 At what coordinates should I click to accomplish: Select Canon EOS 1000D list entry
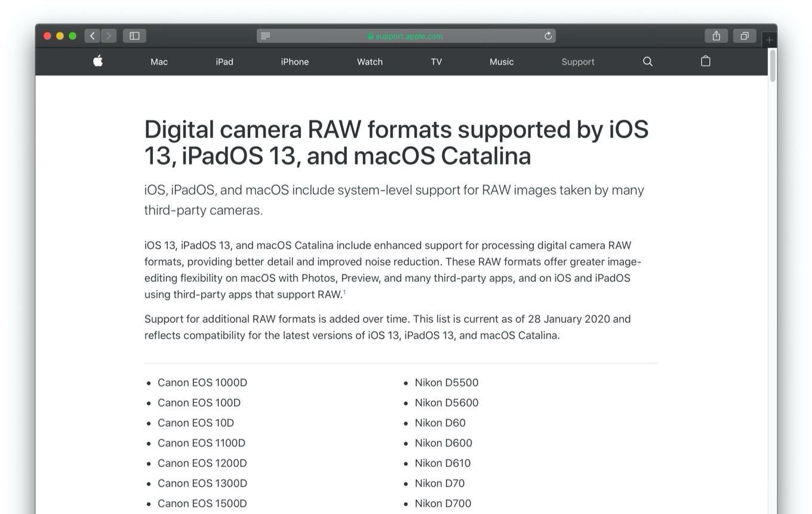(202, 383)
